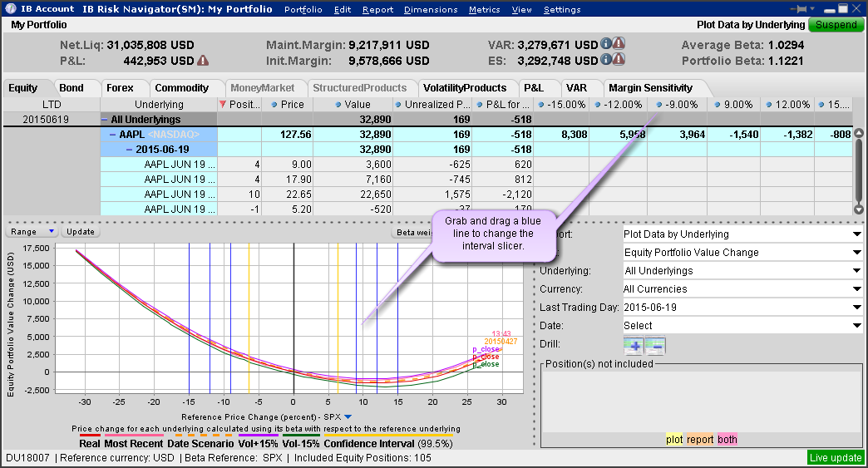Click the warning icon beside the ES value
Viewport: 868px width, 468px height.
(x=619, y=60)
